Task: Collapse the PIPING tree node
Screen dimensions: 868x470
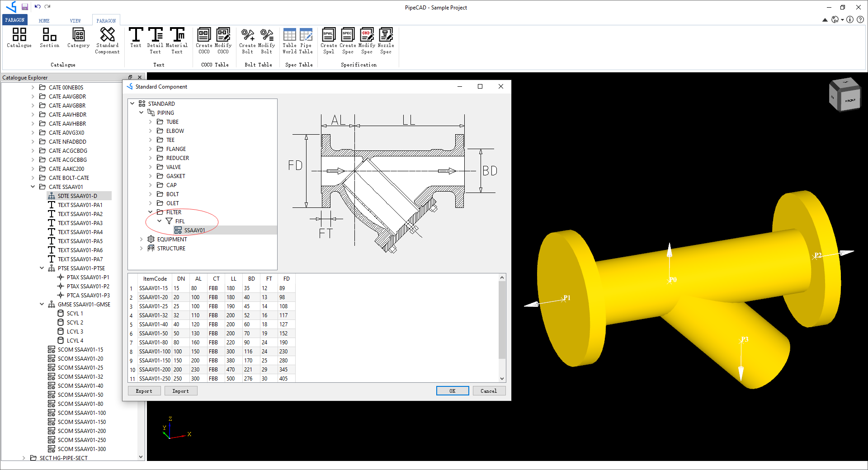Action: tap(141, 113)
